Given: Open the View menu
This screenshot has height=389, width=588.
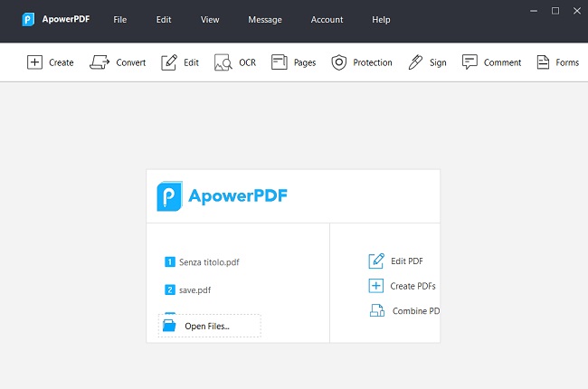Looking at the screenshot, I should coord(210,20).
